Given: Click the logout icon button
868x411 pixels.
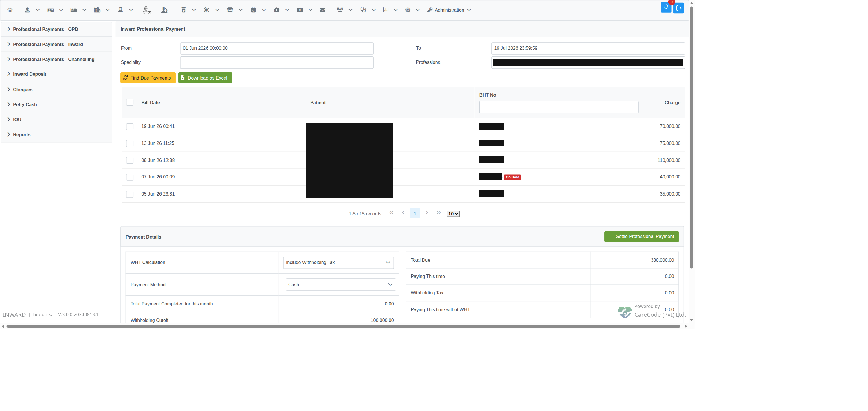Looking at the screenshot, I should coord(679,8).
